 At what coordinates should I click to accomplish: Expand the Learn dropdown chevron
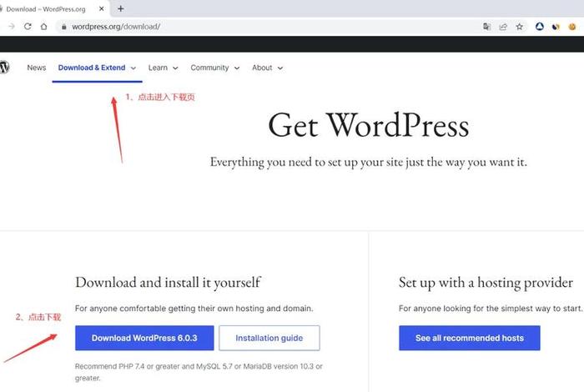click(x=175, y=68)
